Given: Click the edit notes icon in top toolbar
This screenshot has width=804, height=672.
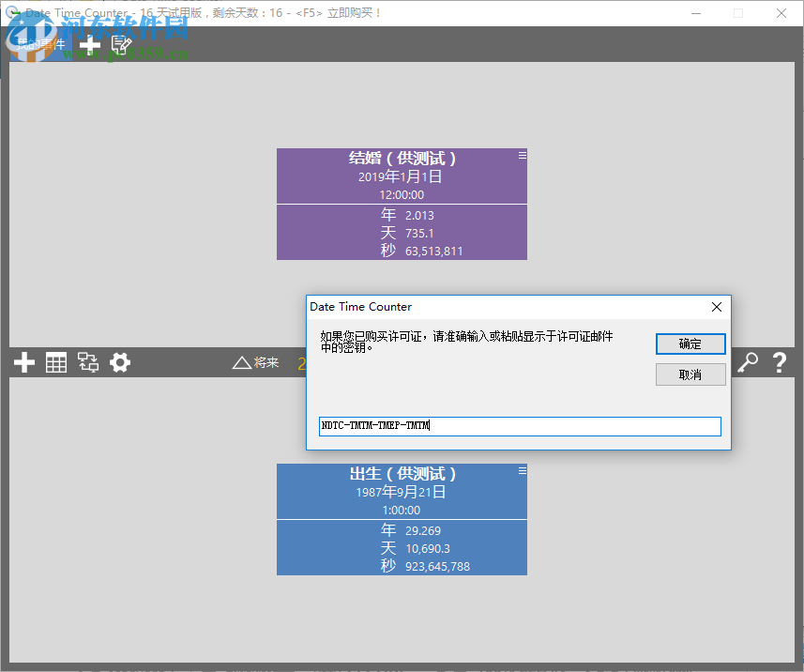Looking at the screenshot, I should pyautogui.click(x=122, y=45).
